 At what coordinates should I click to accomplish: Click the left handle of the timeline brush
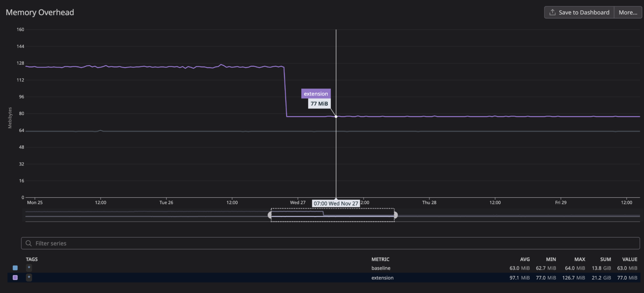coord(270,215)
